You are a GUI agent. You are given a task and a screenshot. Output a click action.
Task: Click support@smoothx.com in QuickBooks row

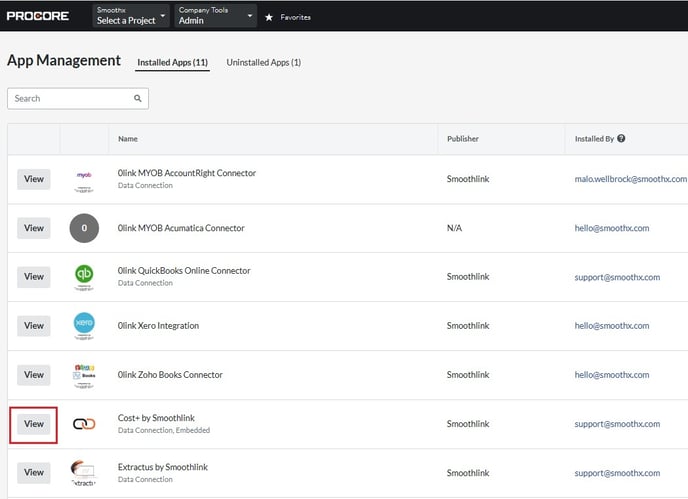coord(617,277)
